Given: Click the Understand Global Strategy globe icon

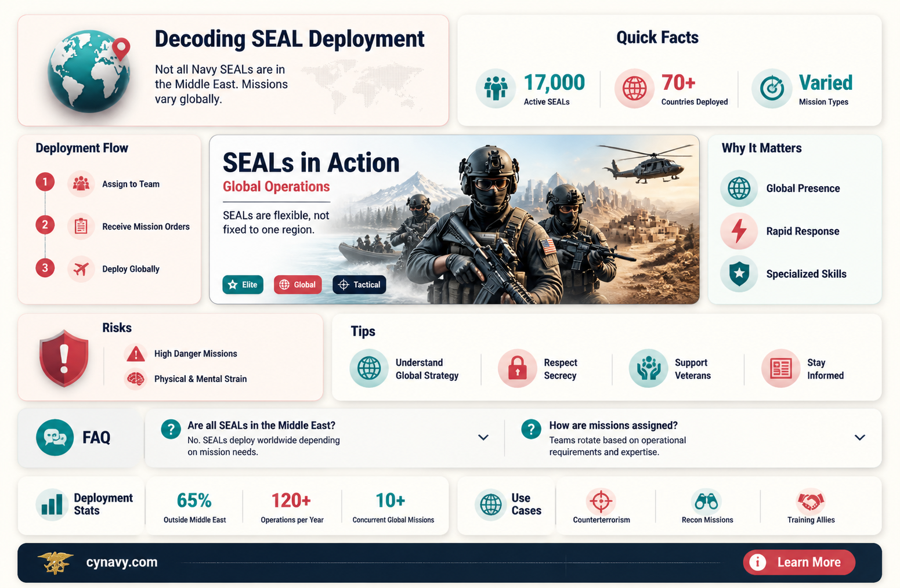Looking at the screenshot, I should pos(369,368).
